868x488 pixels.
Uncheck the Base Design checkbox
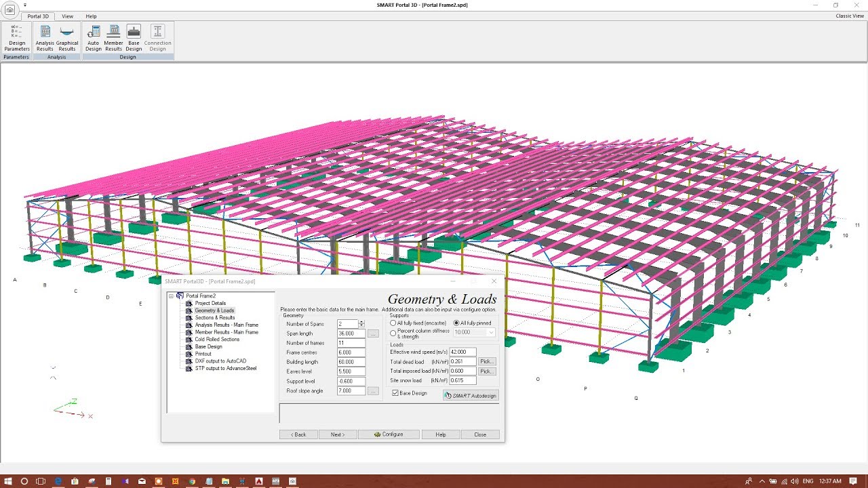[395, 393]
